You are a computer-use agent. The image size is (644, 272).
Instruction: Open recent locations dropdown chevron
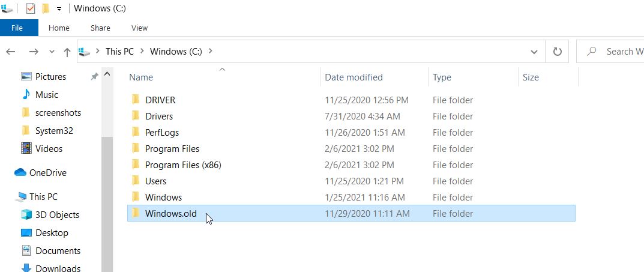click(x=52, y=52)
